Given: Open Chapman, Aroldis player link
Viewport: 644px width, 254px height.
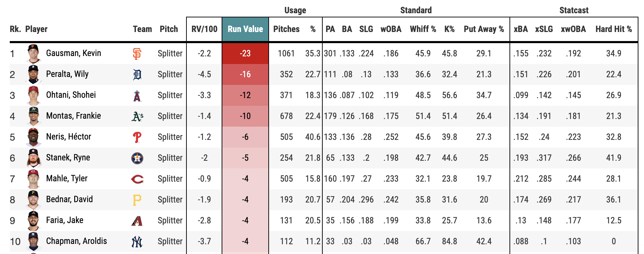Looking at the screenshot, I should point(76,241).
